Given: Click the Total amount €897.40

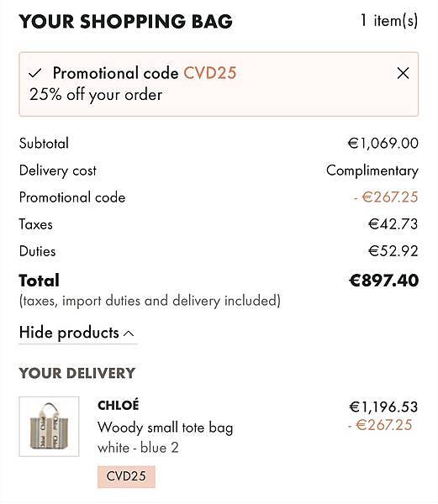Looking at the screenshot, I should pos(383,281).
